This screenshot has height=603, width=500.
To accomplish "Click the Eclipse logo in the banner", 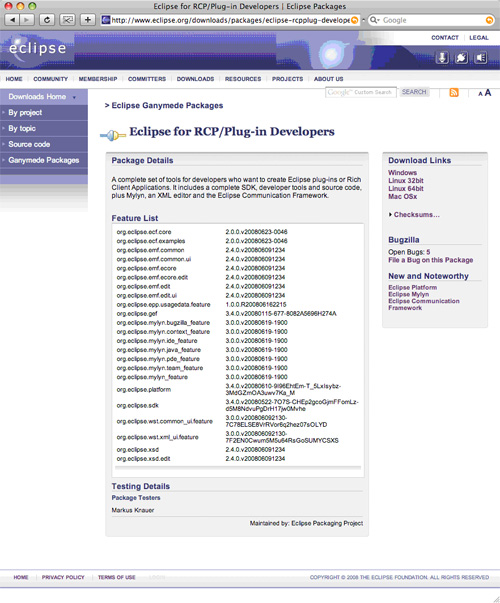I will coord(37,49).
